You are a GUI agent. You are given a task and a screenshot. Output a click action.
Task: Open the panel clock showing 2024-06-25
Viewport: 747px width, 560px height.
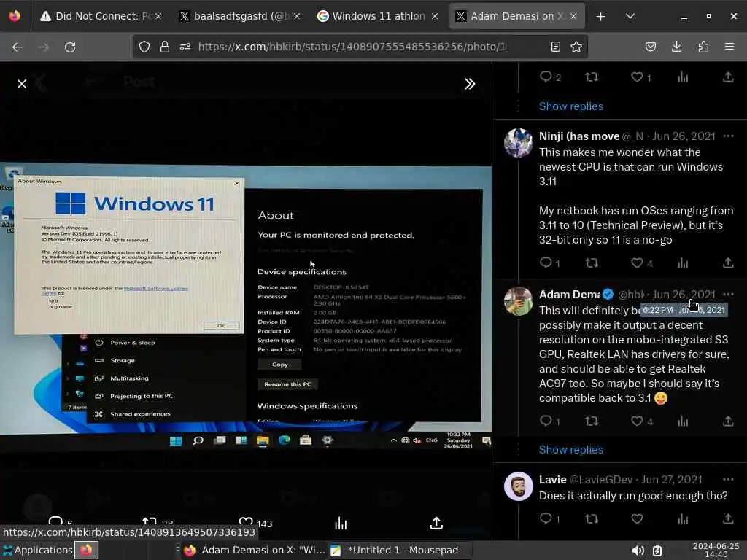coord(716,550)
